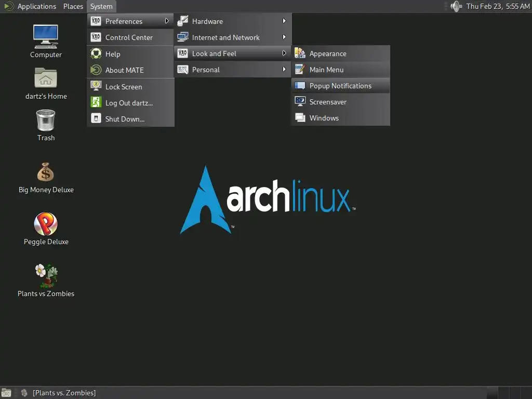Click the show desktop icon in the bottom panel
The image size is (532, 399).
(x=6, y=393)
